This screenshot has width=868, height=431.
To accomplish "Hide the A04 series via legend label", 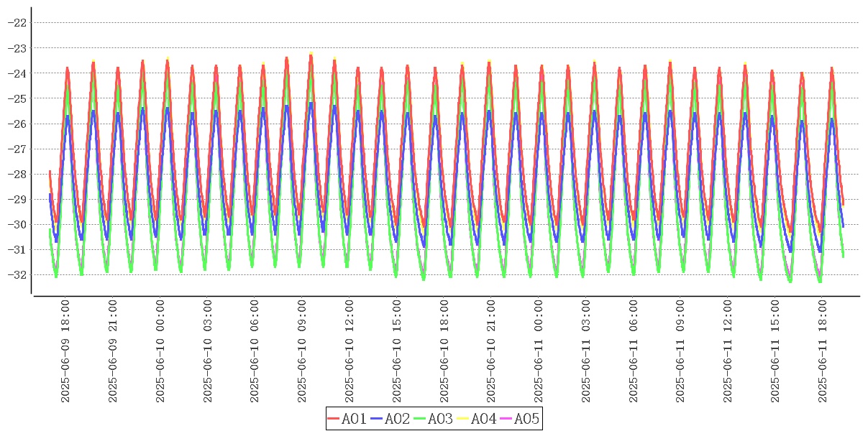I will (483, 419).
